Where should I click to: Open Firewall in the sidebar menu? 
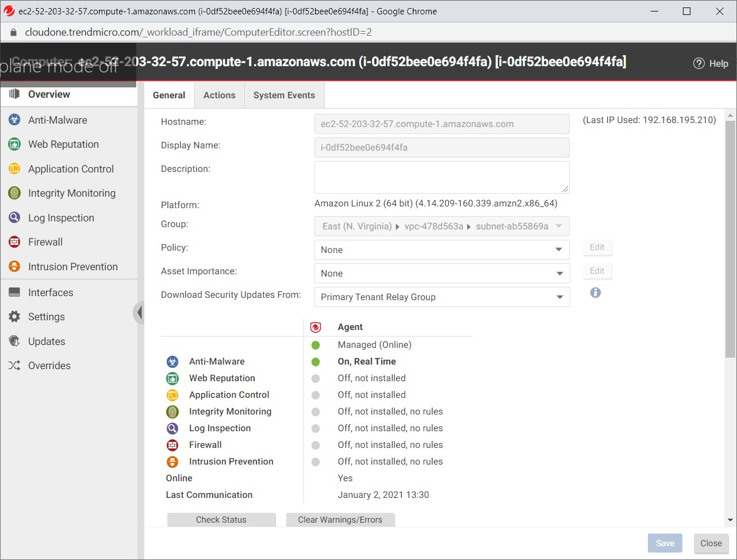coord(68,242)
